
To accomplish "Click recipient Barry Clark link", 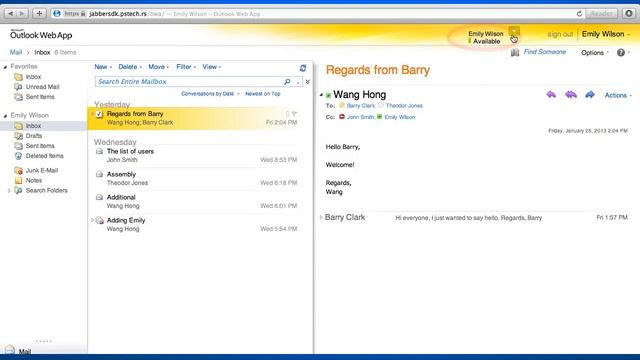I will pyautogui.click(x=360, y=106).
